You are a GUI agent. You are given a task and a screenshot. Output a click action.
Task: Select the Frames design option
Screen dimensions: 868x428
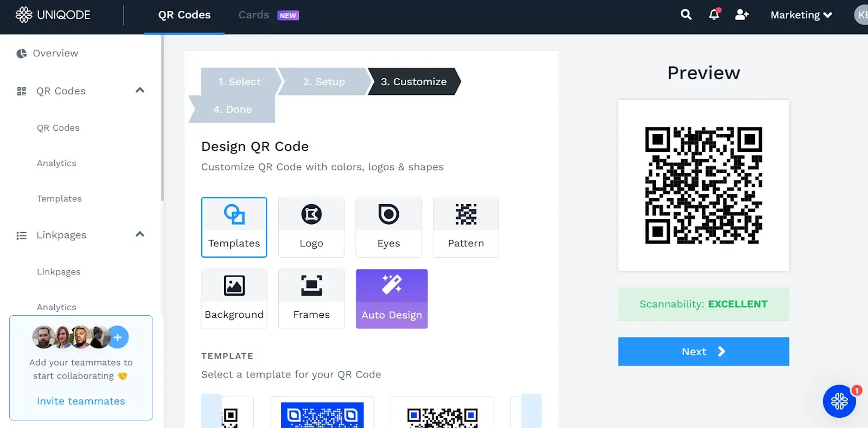[311, 298]
